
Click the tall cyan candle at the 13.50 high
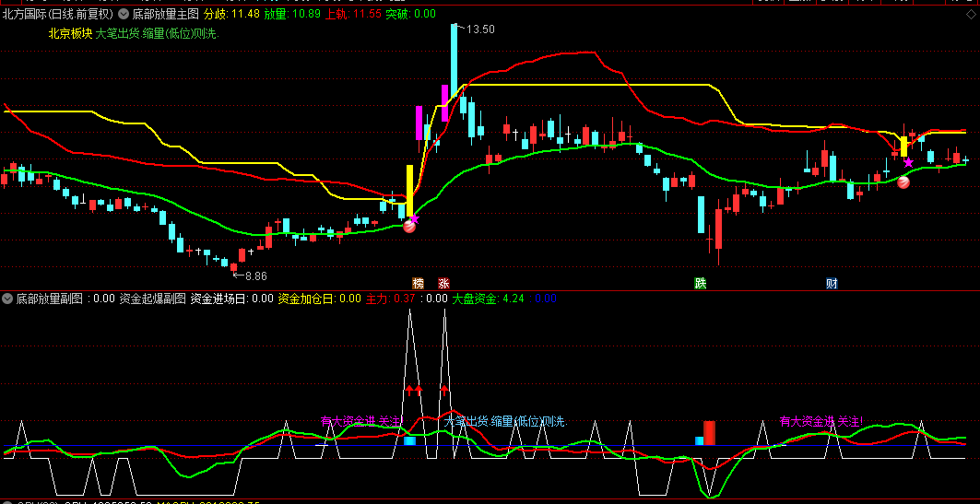(454, 59)
